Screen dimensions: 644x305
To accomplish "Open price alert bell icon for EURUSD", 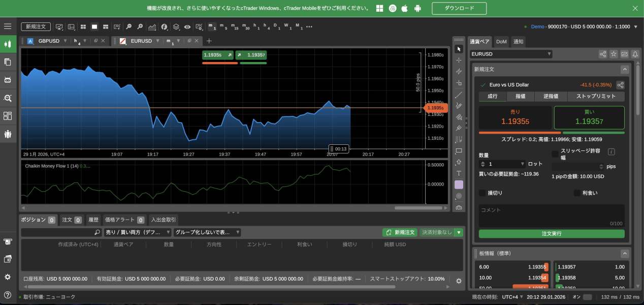I will tap(635, 54).
